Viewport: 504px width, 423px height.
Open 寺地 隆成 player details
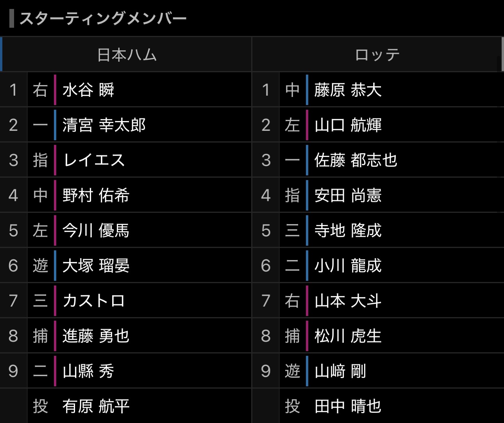click(348, 230)
